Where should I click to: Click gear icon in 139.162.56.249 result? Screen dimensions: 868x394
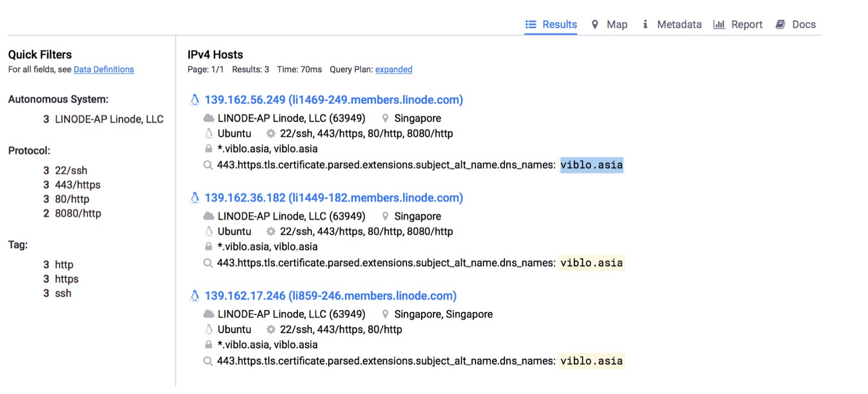[x=271, y=134]
